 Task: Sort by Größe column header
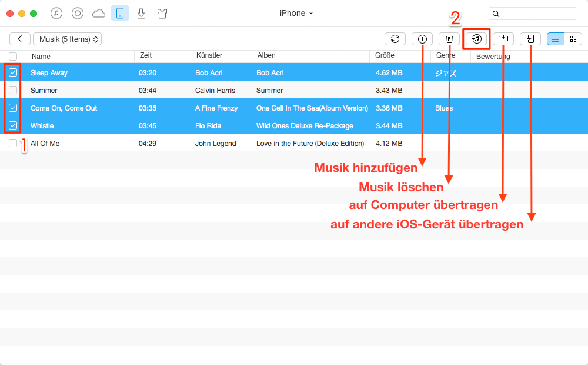point(385,55)
